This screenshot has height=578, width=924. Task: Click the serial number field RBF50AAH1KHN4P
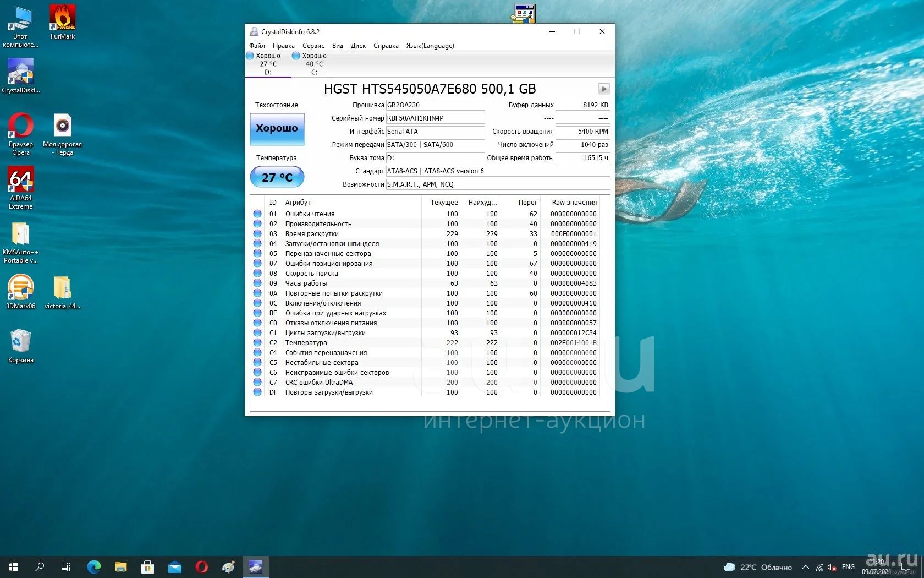point(435,118)
